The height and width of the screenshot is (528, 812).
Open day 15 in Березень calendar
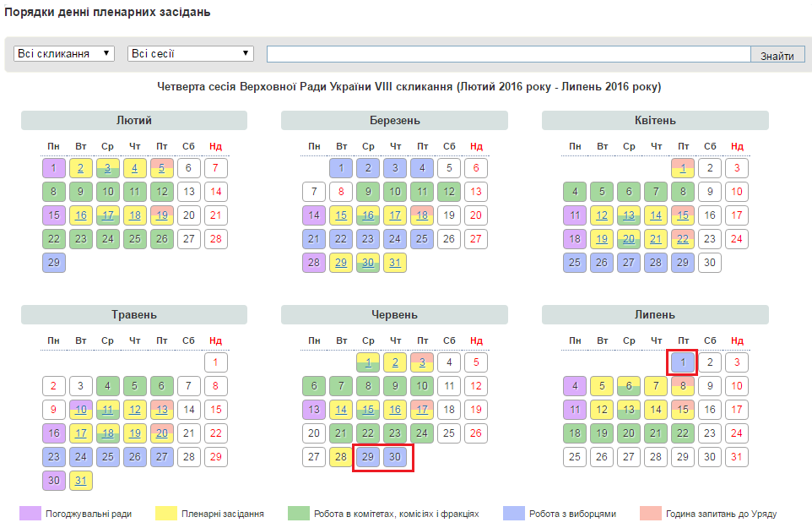point(341,215)
